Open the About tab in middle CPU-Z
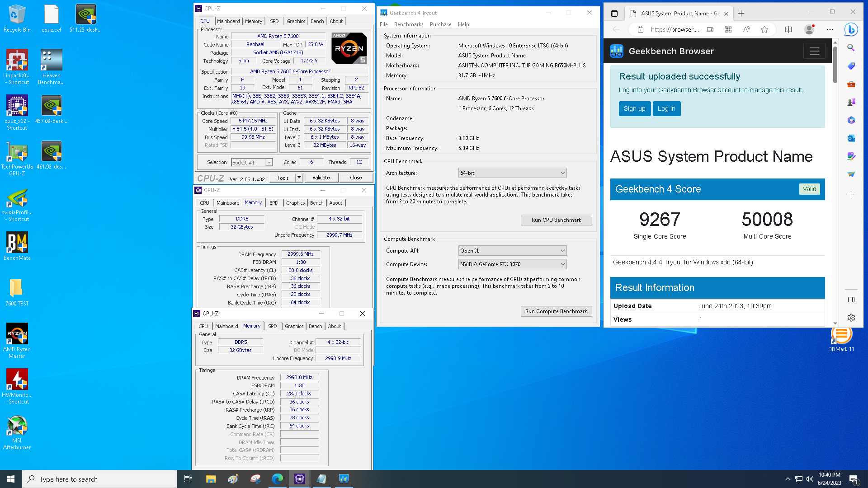 click(x=335, y=203)
